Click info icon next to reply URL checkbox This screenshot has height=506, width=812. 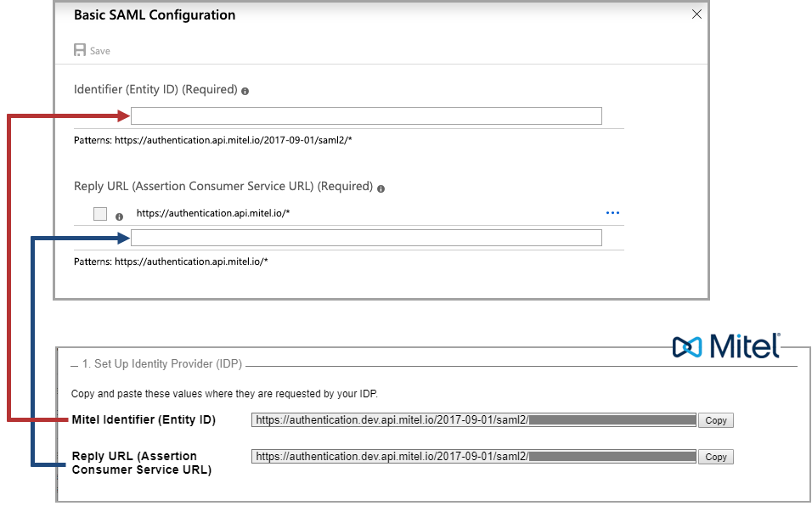point(119,216)
